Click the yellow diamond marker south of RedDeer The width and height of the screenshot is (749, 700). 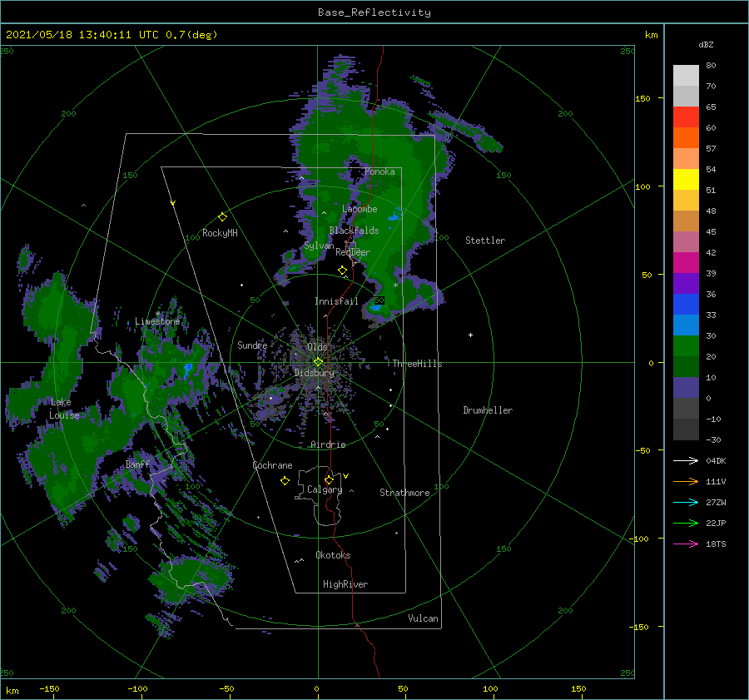click(x=342, y=271)
